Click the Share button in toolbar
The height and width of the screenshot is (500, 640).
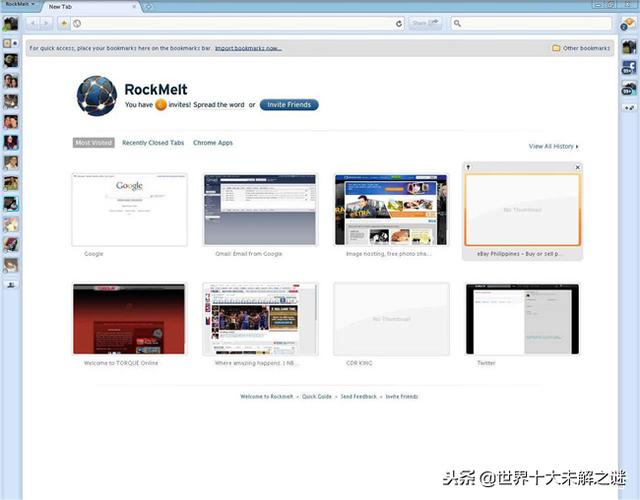click(424, 23)
